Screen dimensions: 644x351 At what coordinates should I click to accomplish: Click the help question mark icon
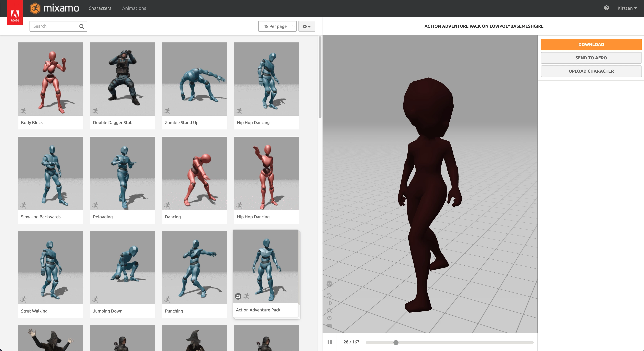[x=606, y=8]
